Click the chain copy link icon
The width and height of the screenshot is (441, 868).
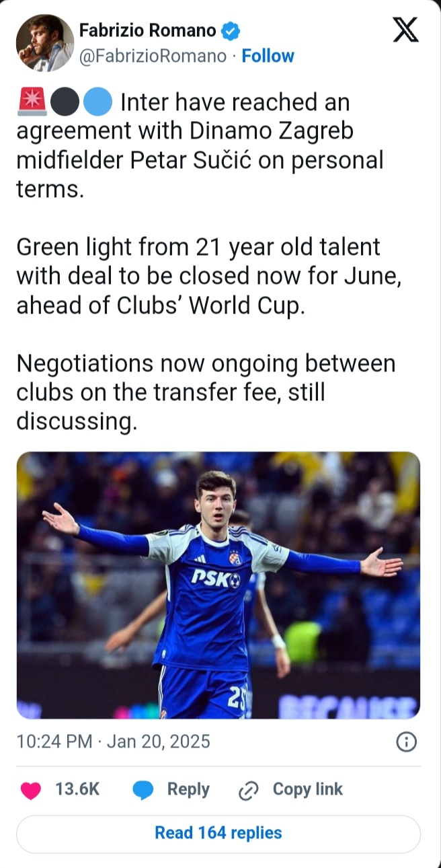[249, 791]
